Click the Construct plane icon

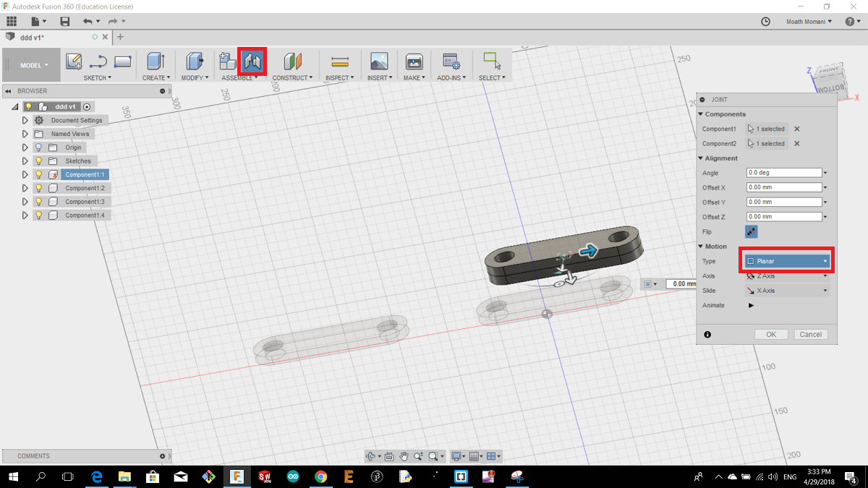point(292,61)
